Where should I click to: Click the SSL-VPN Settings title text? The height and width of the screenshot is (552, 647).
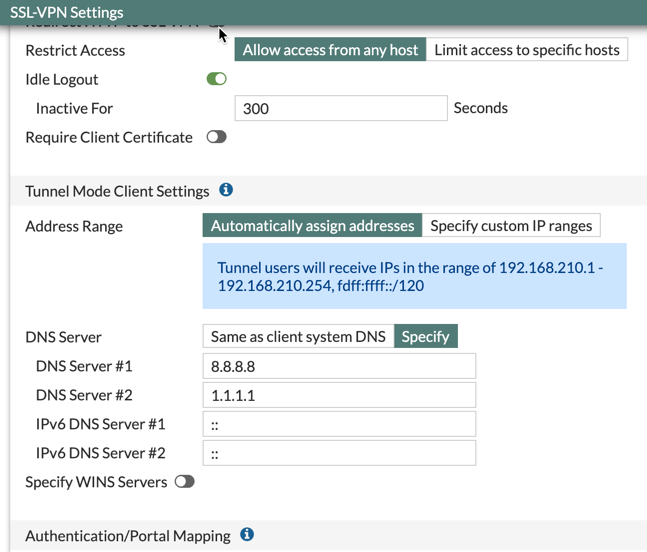click(x=67, y=12)
